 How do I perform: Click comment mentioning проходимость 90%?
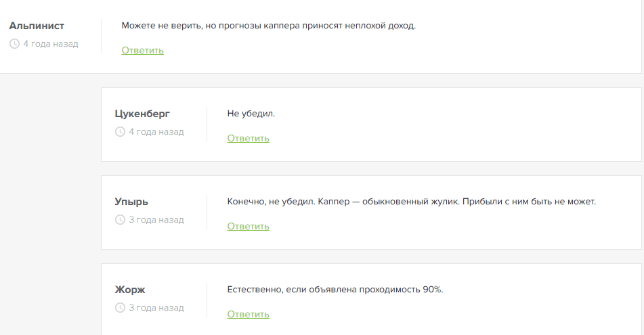coord(335,290)
